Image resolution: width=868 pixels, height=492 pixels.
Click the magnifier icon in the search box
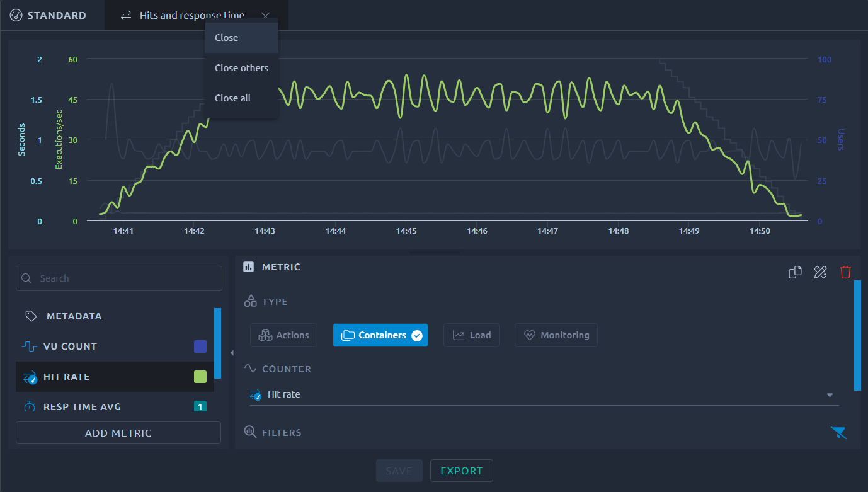[28, 278]
